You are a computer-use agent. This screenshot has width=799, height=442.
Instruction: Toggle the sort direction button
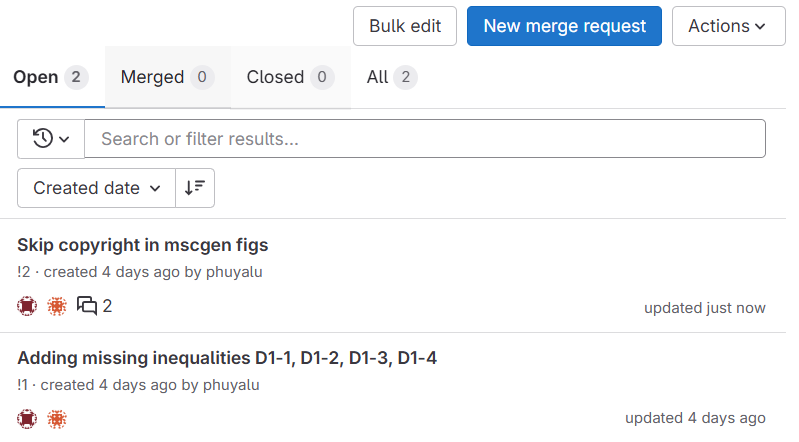pyautogui.click(x=195, y=188)
